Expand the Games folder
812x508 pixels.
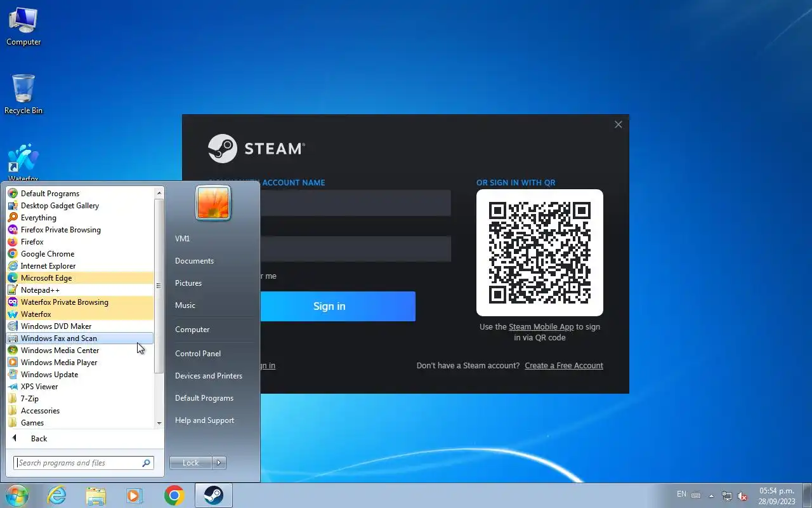tap(80, 423)
